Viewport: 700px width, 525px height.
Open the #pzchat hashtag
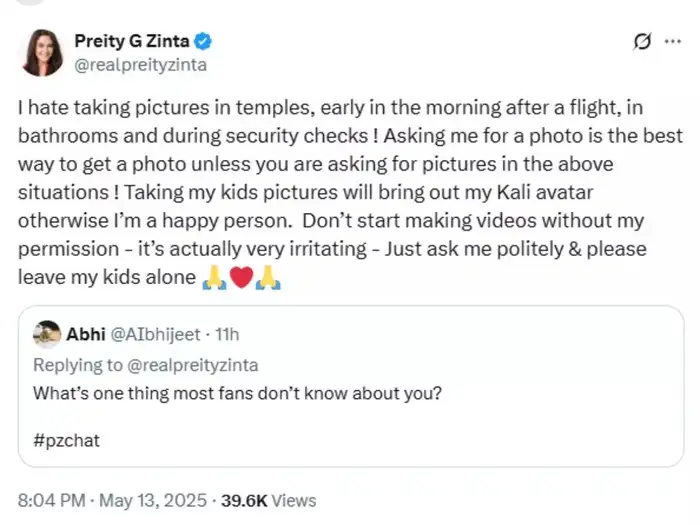(67, 440)
